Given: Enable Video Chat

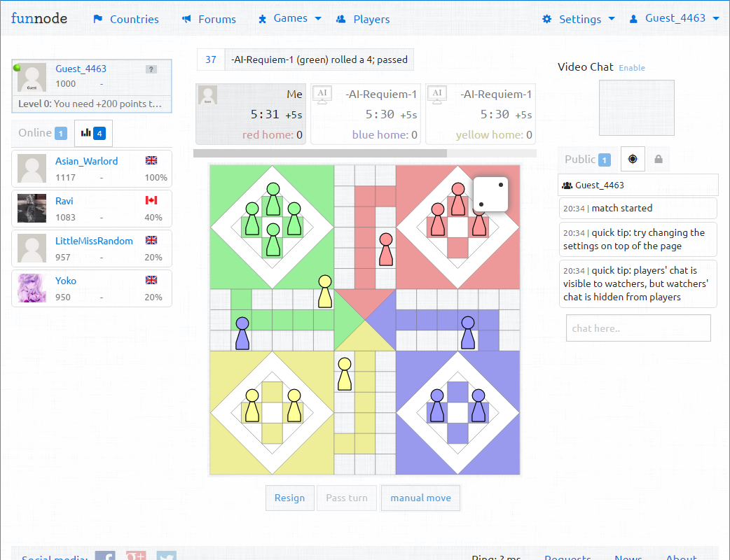Looking at the screenshot, I should pyautogui.click(x=632, y=68).
